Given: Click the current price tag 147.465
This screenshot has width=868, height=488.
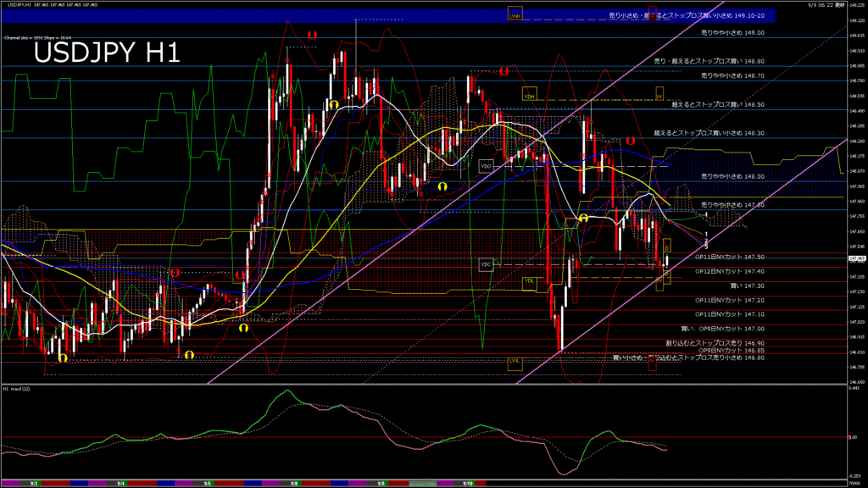Looking at the screenshot, I should click(856, 258).
